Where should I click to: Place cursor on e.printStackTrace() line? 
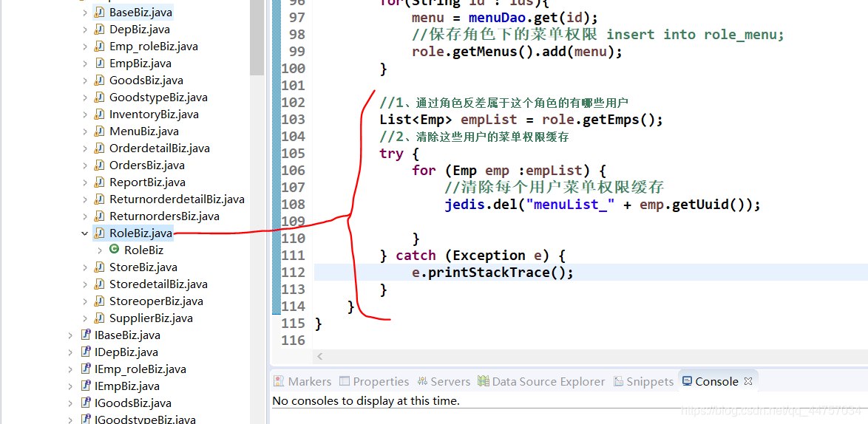click(x=492, y=273)
